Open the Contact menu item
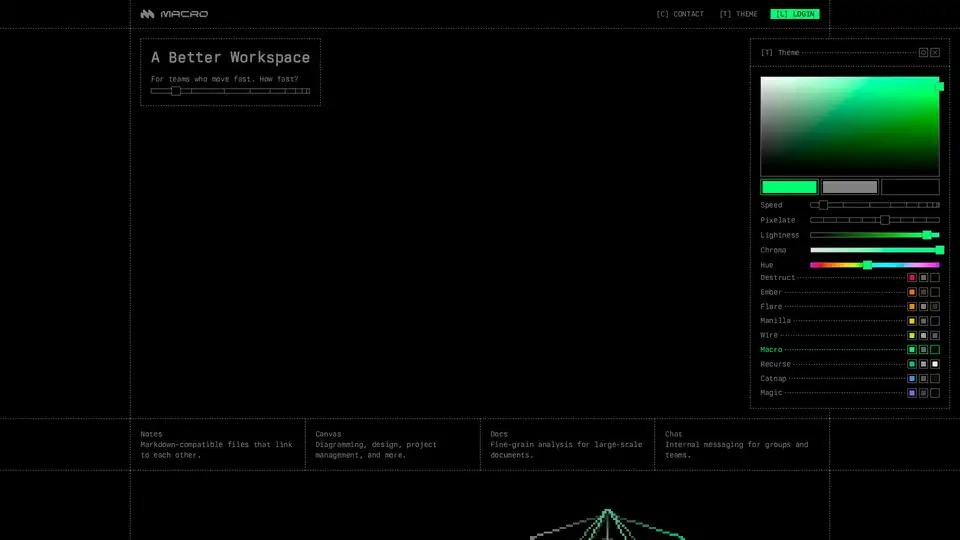Image resolution: width=960 pixels, height=540 pixels. tap(680, 14)
